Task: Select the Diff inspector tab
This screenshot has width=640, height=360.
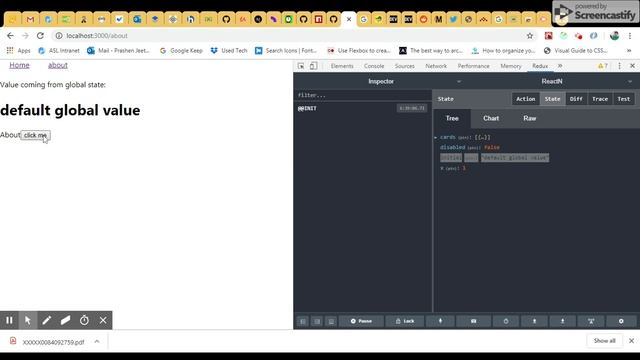Action: [576, 99]
